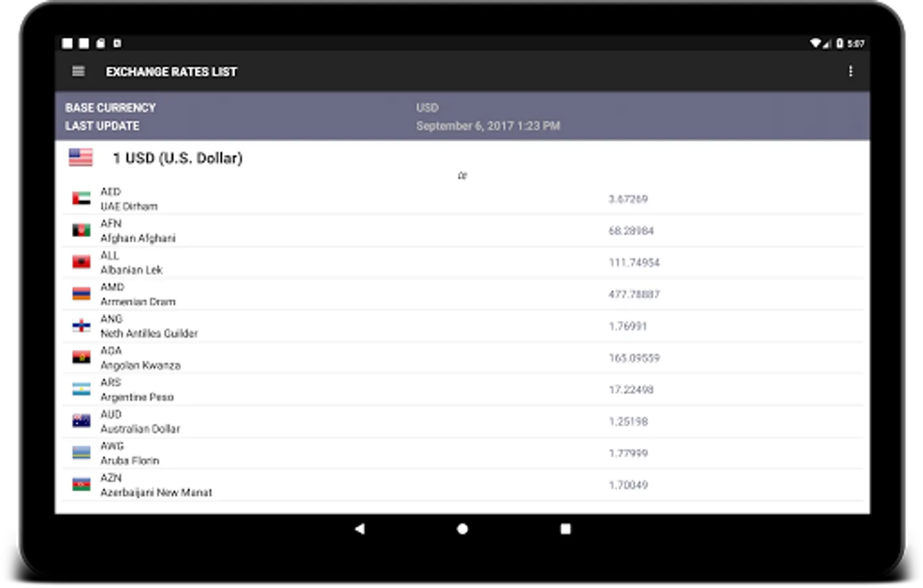Viewport: 923px width, 588px height.
Task: Tap the September 6, 2017 update timestamp
Action: coord(488,125)
